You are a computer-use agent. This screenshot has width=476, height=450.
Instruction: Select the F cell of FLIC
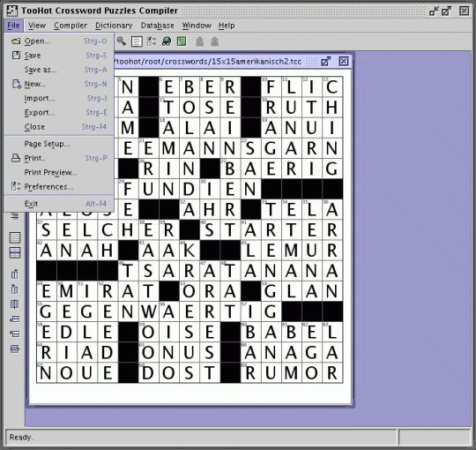(x=271, y=86)
